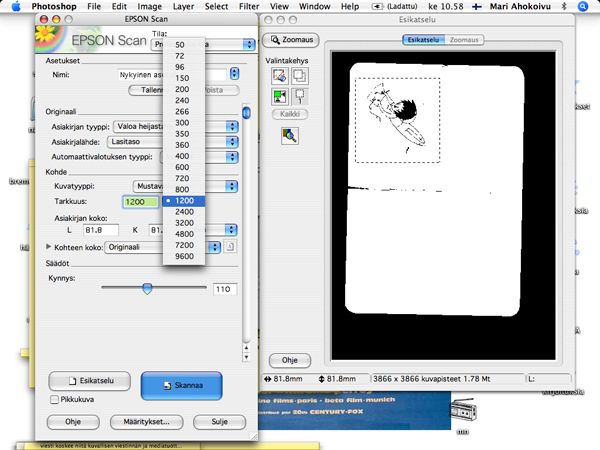The image size is (600, 450).
Task: Click the Sulje button
Action: click(x=220, y=422)
